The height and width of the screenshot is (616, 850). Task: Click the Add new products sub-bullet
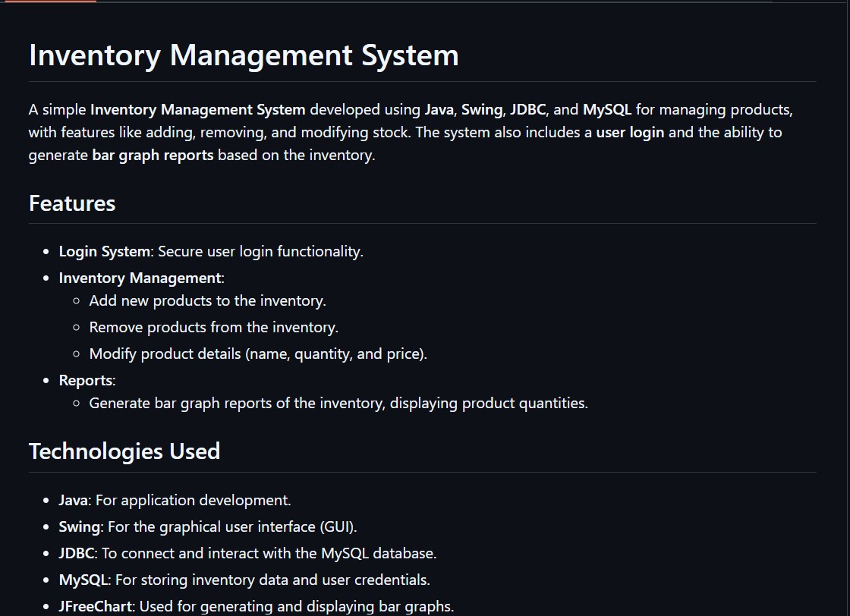point(207,300)
